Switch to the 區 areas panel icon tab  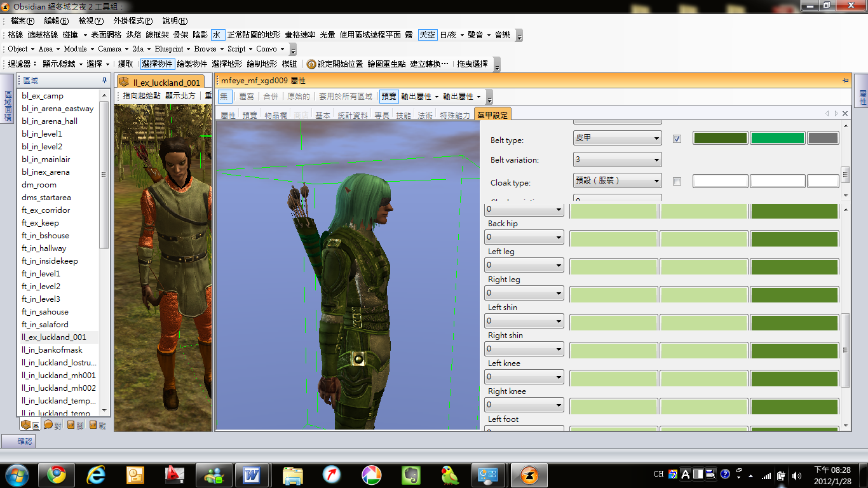coord(30,425)
